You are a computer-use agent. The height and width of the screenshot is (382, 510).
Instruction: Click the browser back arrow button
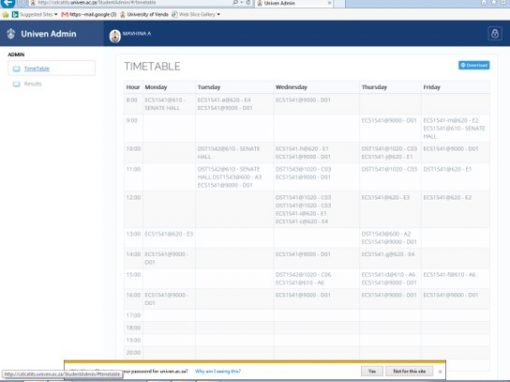click(x=8, y=3)
